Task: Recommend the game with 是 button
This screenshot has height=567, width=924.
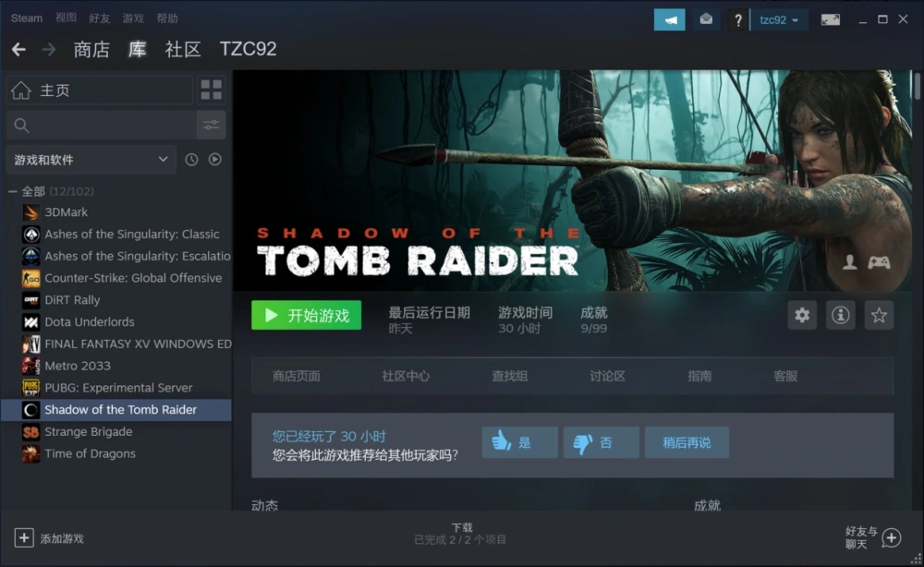Action: point(519,442)
